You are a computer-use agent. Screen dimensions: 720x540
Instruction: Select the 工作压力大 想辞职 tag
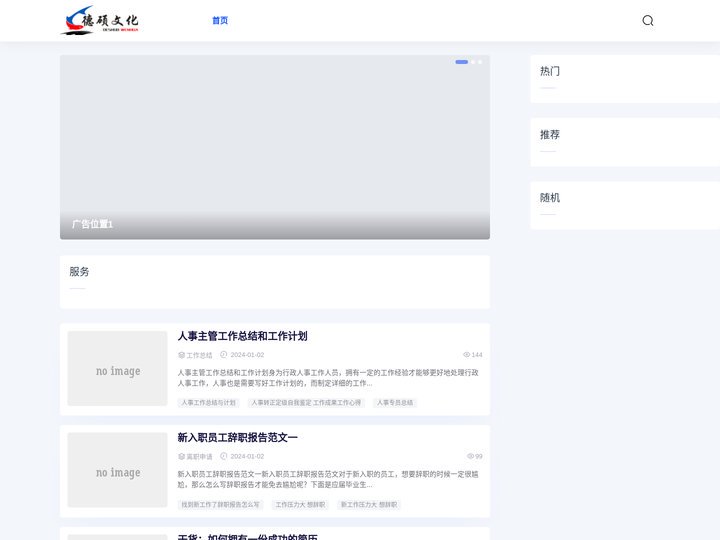coord(300,505)
